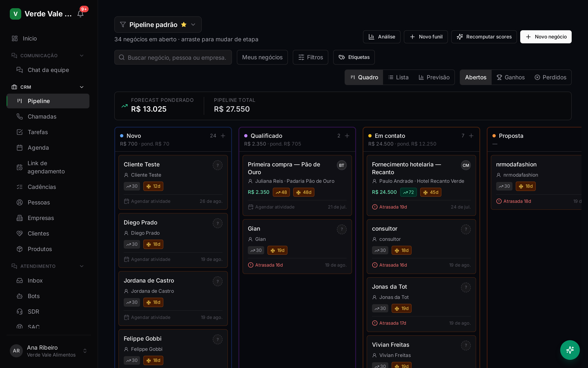Click the forecast trend arrow icon
The height and width of the screenshot is (368, 588).
(x=124, y=106)
